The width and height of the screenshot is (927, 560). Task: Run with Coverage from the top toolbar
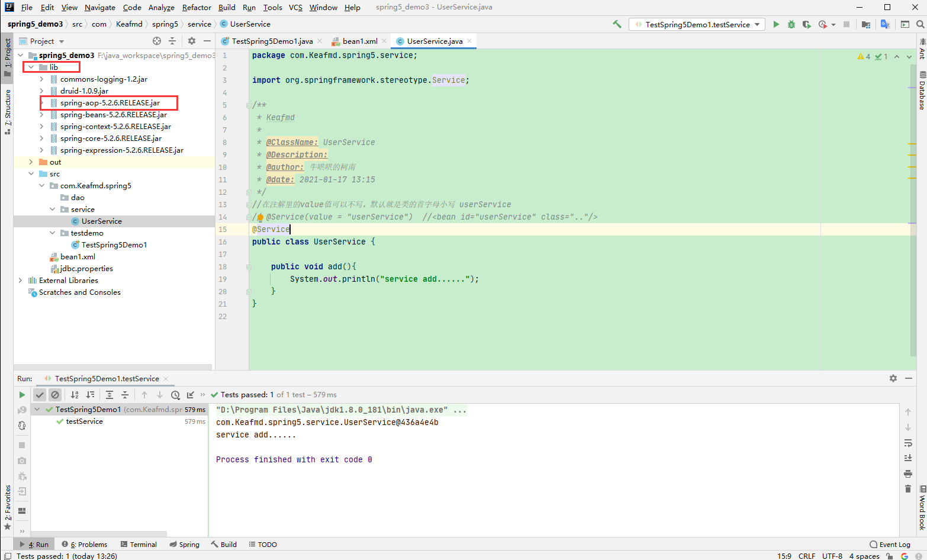pyautogui.click(x=806, y=24)
